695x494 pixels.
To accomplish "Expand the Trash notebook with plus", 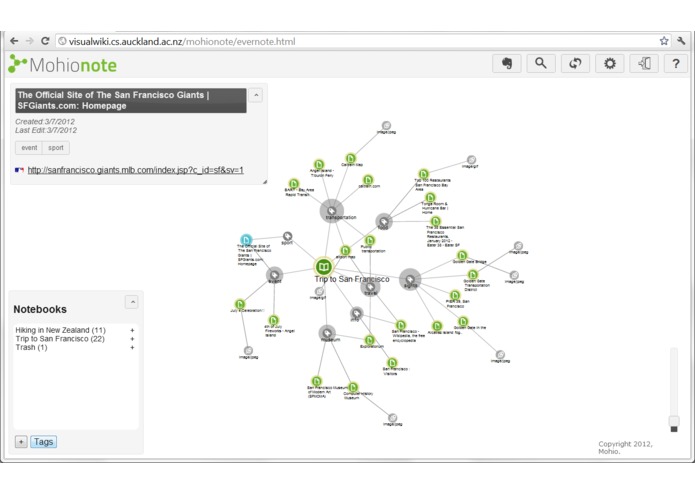I will [132, 348].
